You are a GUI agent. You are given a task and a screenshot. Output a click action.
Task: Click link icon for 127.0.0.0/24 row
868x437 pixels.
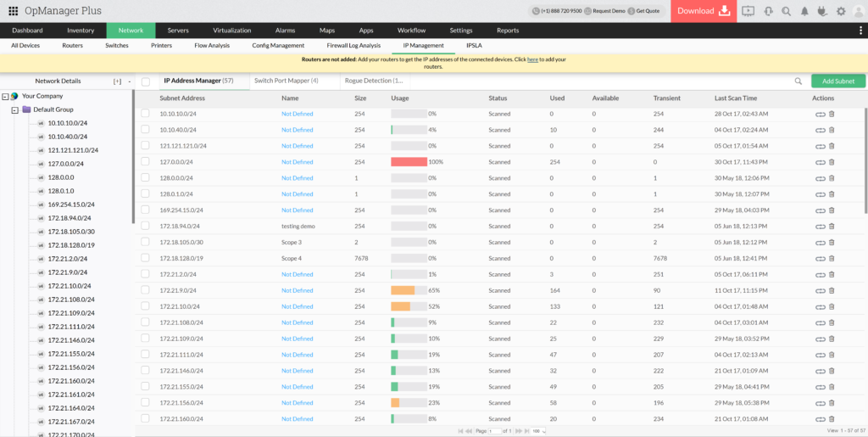point(820,162)
